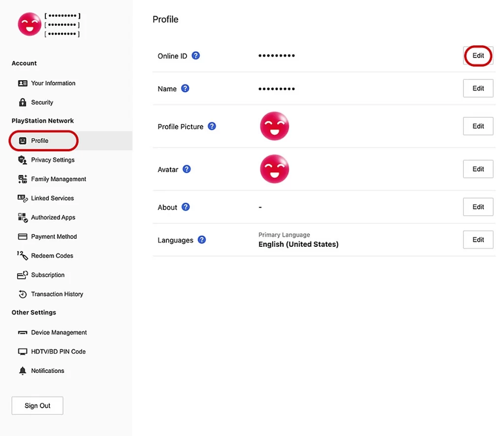Select the Authorized Apps icon

[x=23, y=217]
